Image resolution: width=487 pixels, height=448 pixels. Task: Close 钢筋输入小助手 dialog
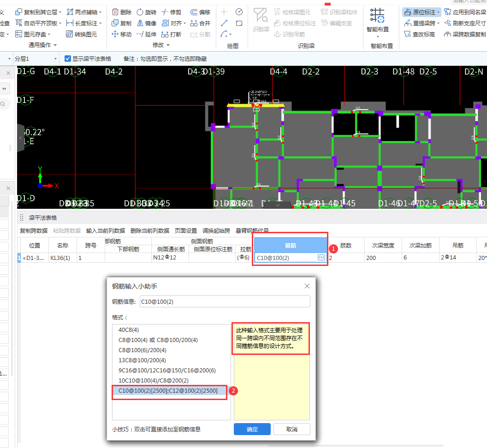click(x=307, y=286)
